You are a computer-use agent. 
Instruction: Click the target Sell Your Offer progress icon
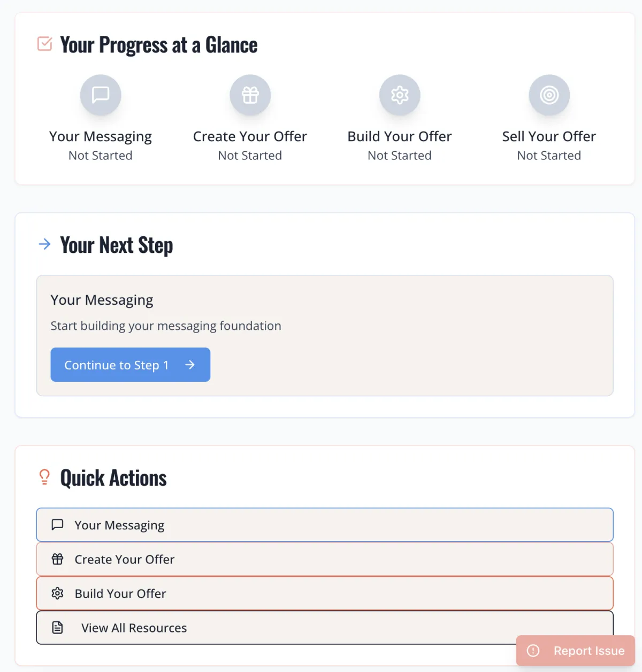click(x=549, y=95)
